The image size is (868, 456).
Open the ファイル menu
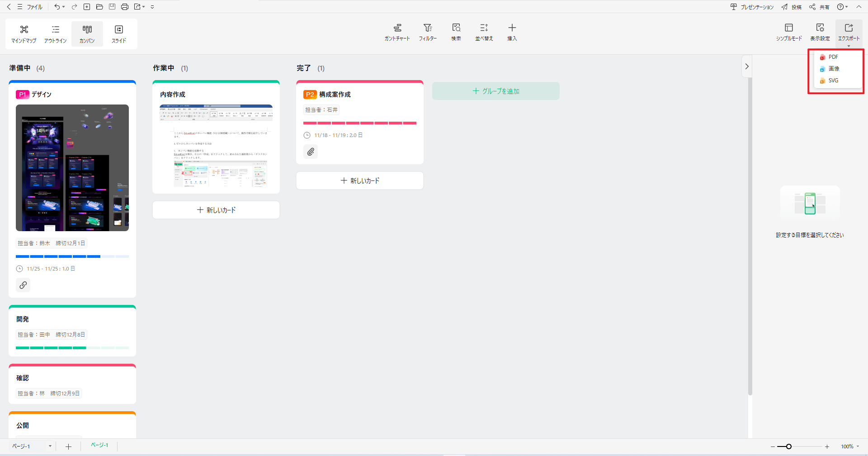click(x=30, y=7)
